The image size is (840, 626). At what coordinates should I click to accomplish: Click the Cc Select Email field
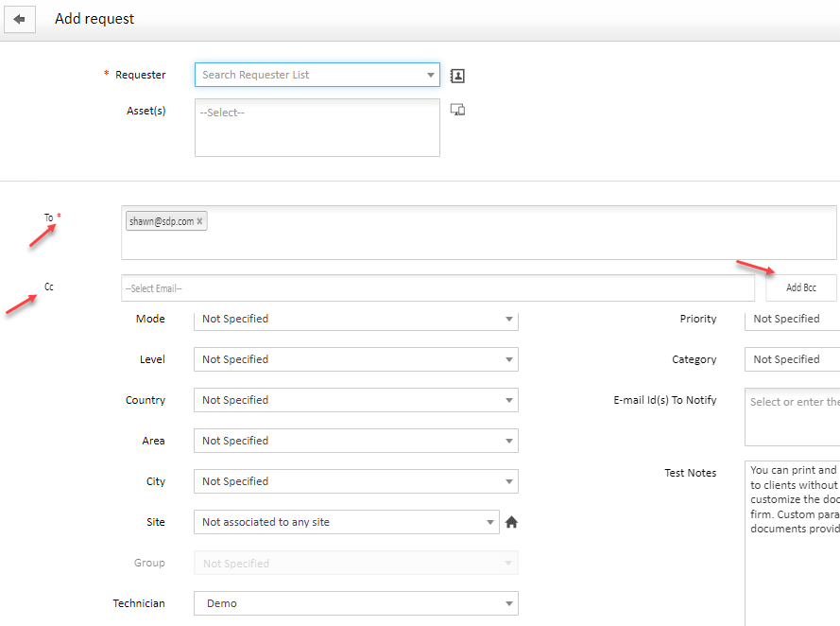coord(437,287)
